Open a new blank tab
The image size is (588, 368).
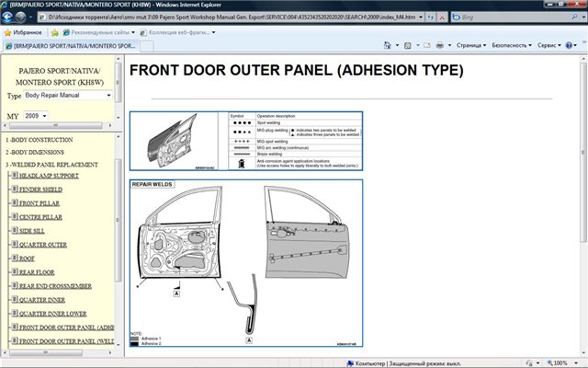[147, 46]
